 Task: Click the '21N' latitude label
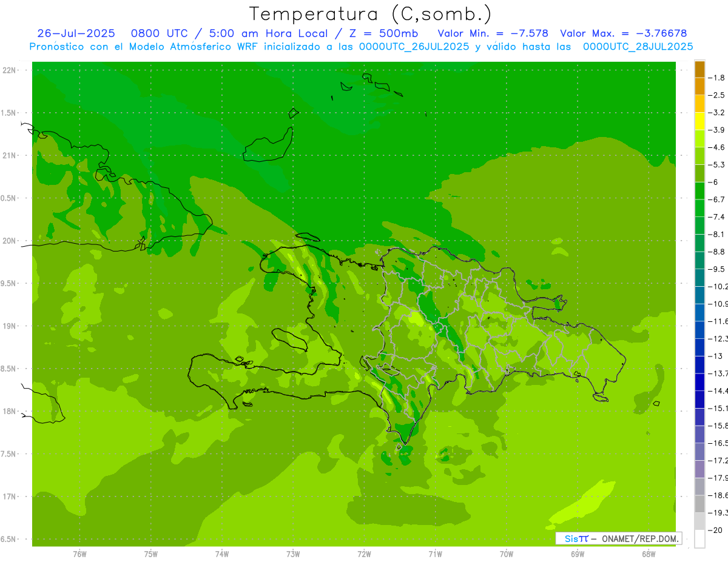tap(8, 156)
